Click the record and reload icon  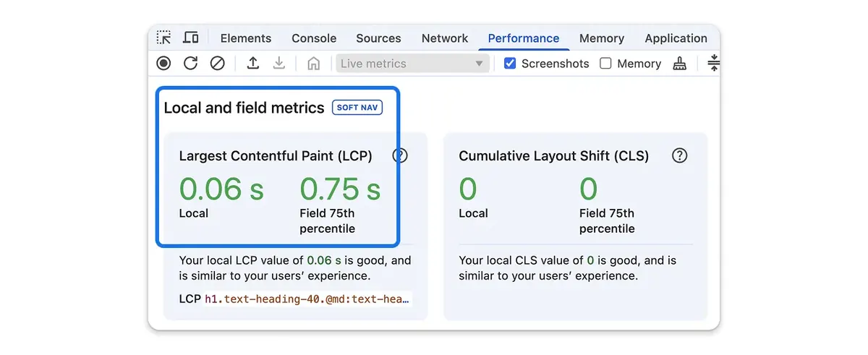(190, 64)
